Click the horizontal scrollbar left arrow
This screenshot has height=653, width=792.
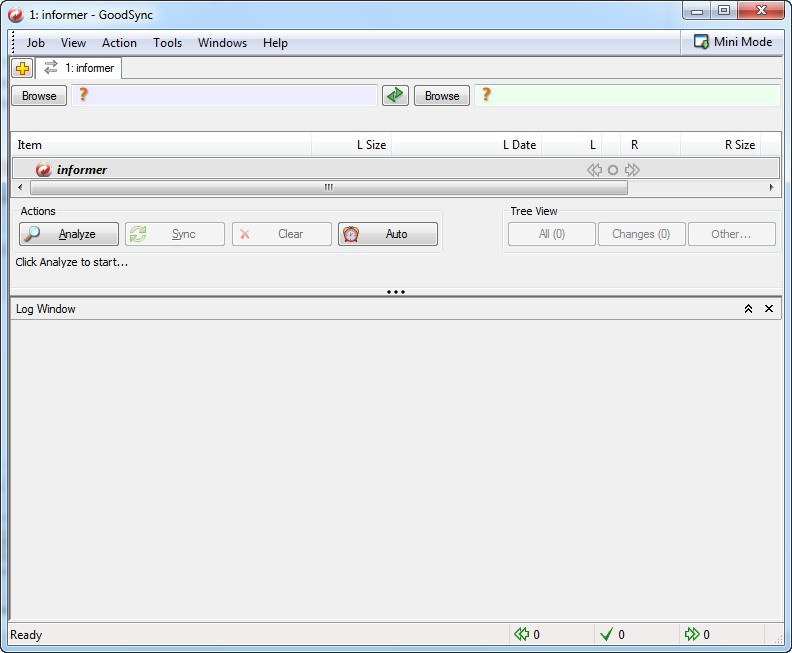click(x=20, y=187)
